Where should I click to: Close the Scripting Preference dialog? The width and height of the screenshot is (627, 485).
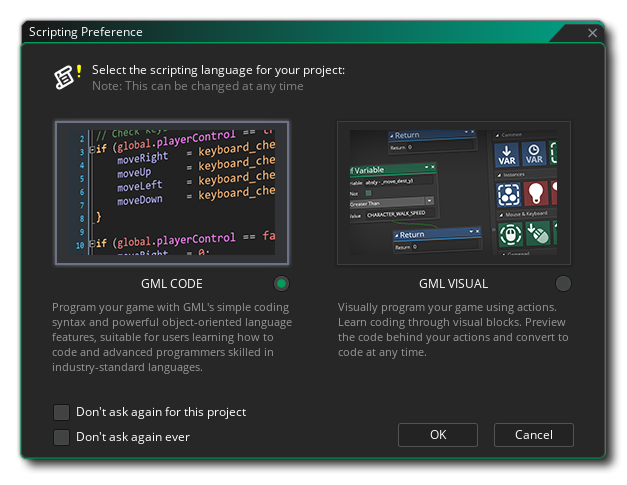(x=592, y=33)
